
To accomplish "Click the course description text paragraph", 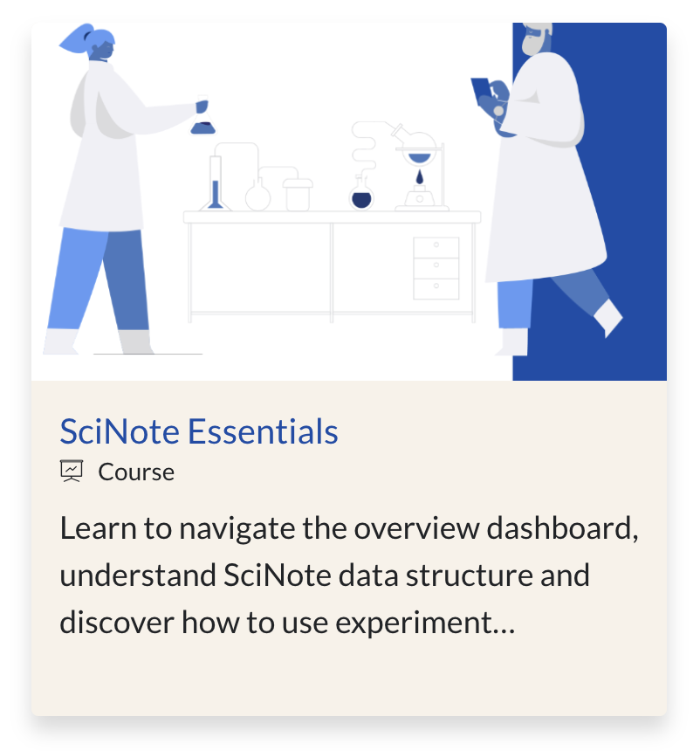I will 349,575.
